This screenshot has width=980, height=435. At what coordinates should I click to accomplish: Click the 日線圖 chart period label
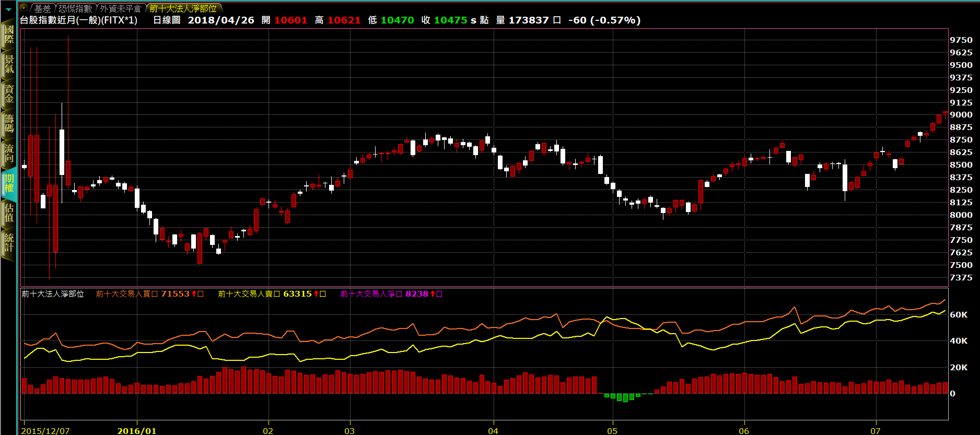[167, 20]
